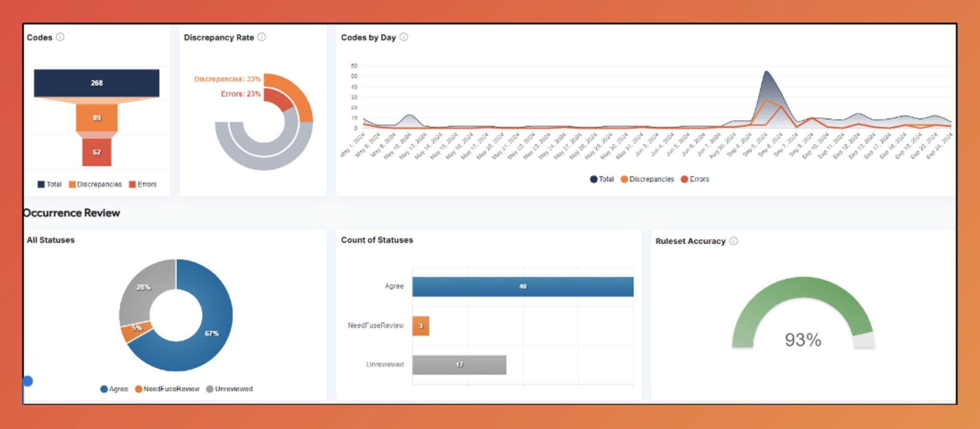Toggle Agree legend under All Statuses donut
Screen dimensions: 980x429
[x=114, y=389]
